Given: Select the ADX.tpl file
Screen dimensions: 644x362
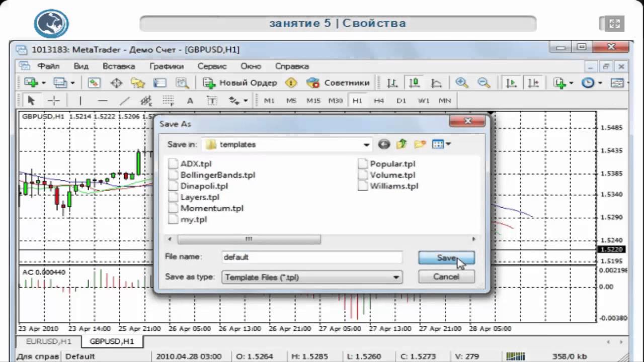Looking at the screenshot, I should pyautogui.click(x=190, y=164).
